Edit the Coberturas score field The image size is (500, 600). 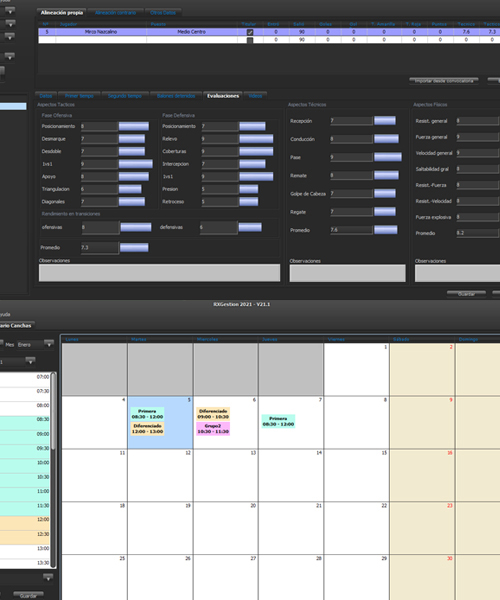pyautogui.click(x=220, y=151)
